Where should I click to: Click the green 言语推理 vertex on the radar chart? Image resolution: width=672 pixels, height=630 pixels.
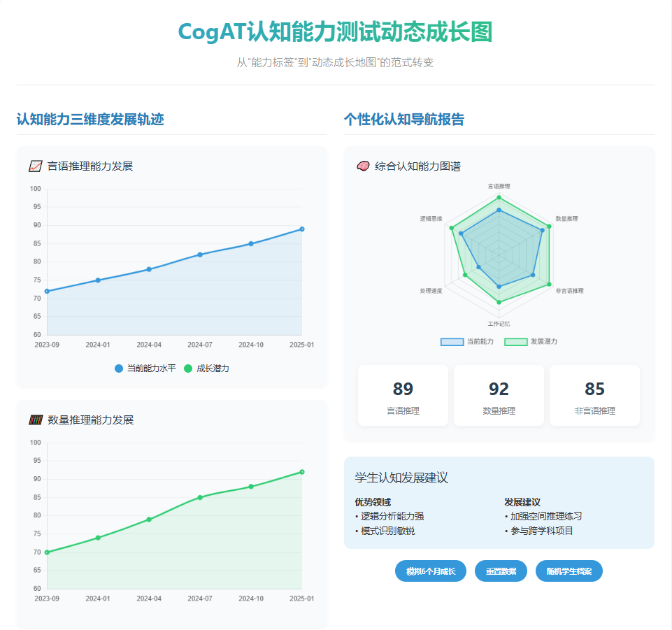(499, 198)
